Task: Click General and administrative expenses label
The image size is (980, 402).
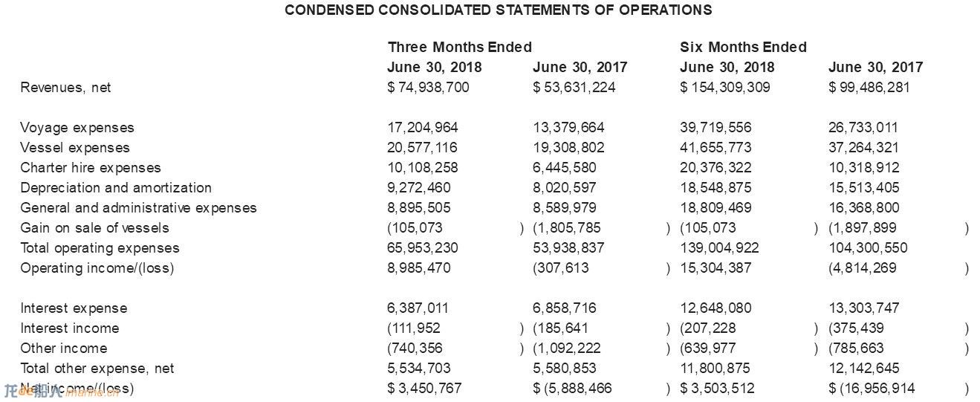Action: click(x=138, y=208)
